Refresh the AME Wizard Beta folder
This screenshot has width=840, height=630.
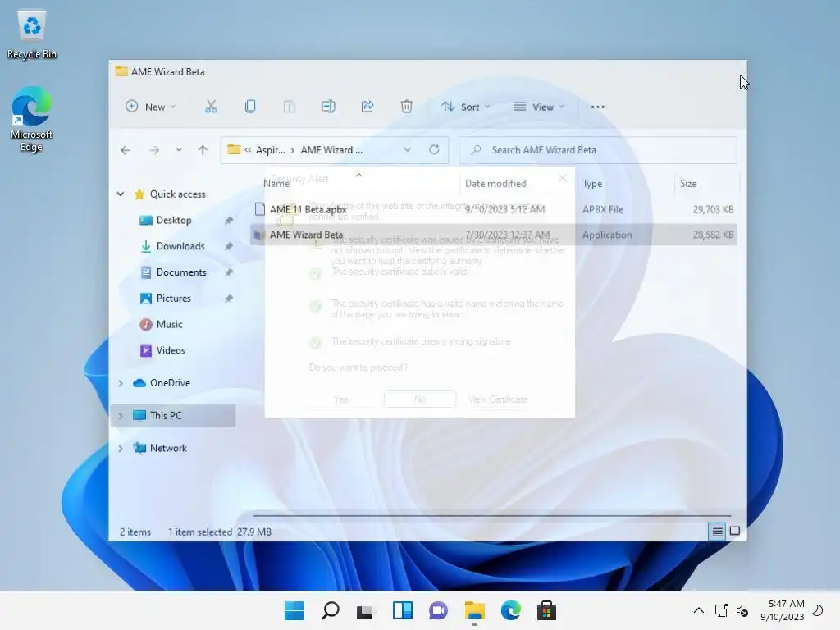click(x=435, y=150)
